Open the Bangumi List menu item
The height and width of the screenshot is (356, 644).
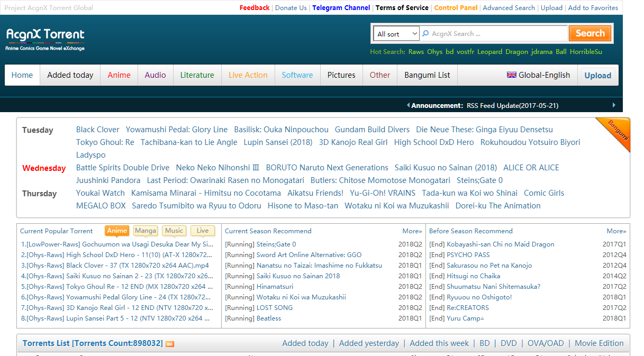[427, 75]
